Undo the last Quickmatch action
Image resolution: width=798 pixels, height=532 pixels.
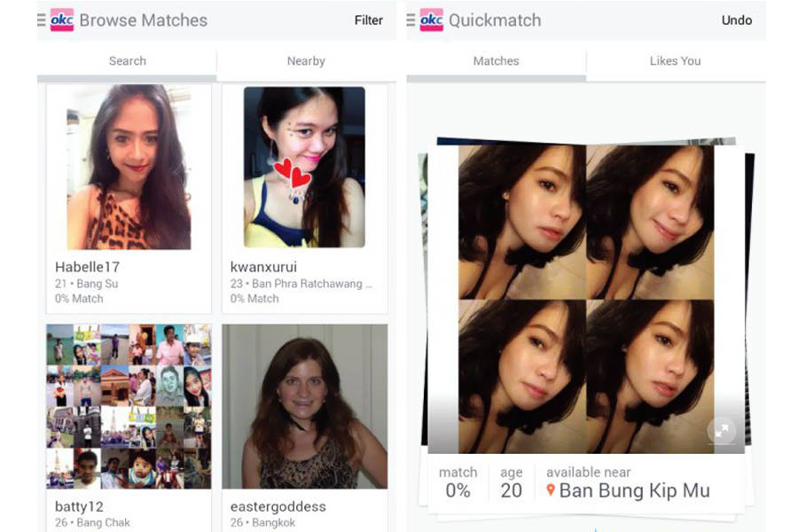[x=737, y=20]
